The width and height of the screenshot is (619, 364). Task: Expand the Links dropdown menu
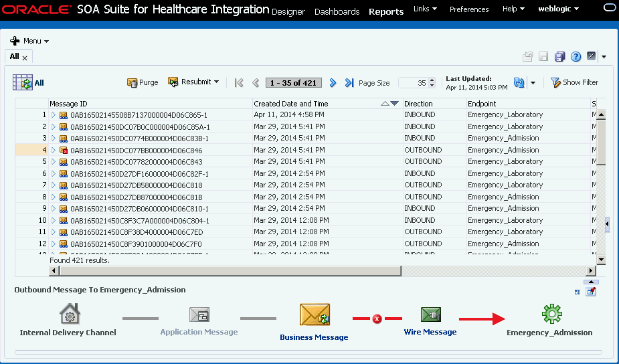425,9
